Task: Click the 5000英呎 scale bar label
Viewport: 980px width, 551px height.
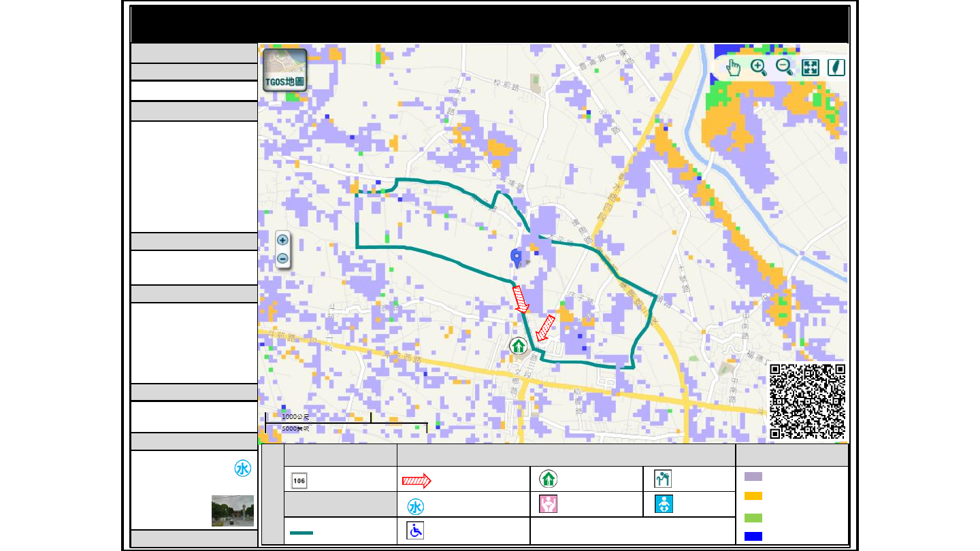Action: tap(295, 429)
